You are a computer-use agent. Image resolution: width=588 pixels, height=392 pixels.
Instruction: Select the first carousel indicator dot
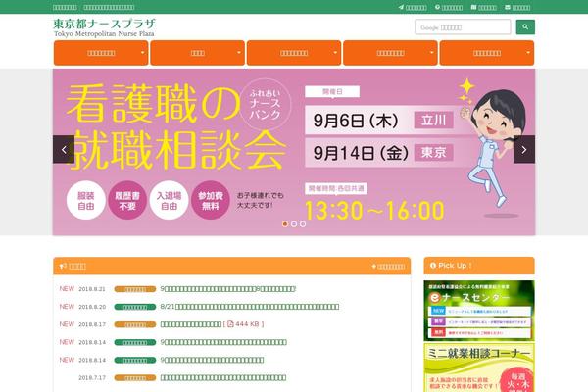pos(285,224)
